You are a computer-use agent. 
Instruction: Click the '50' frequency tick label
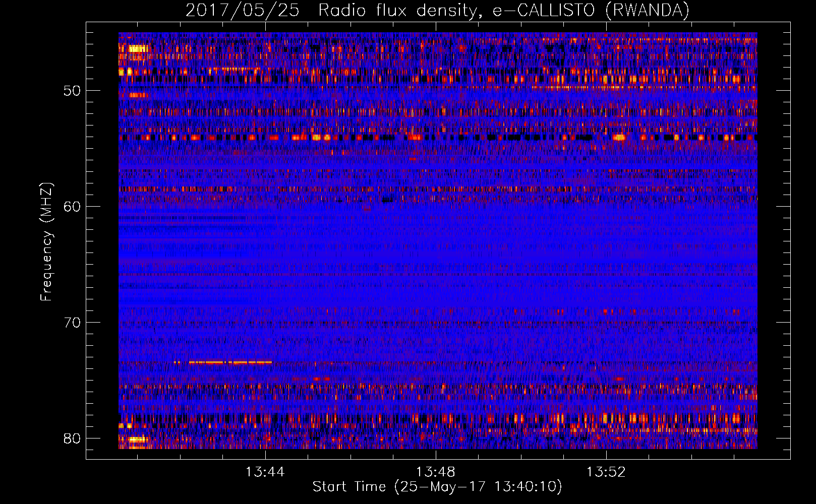tap(72, 91)
